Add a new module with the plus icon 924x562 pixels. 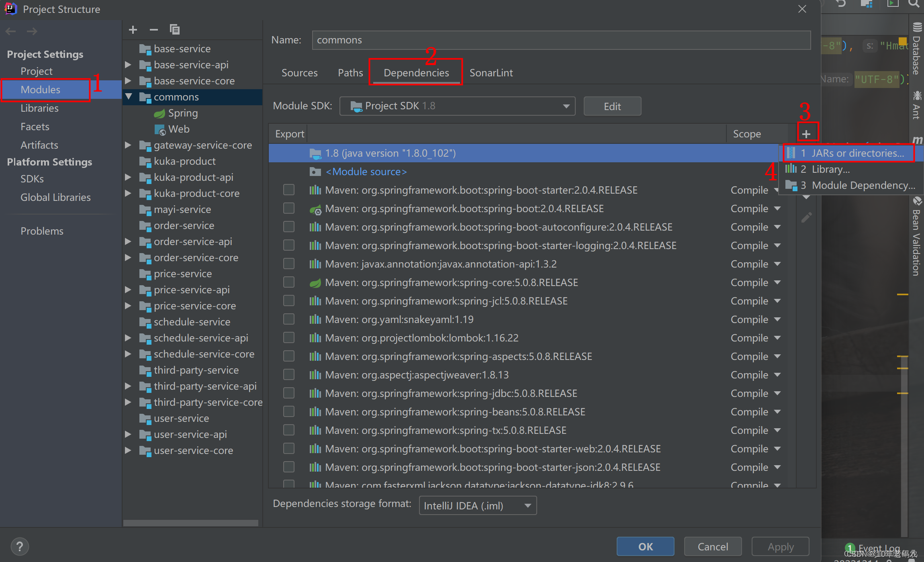point(133,29)
